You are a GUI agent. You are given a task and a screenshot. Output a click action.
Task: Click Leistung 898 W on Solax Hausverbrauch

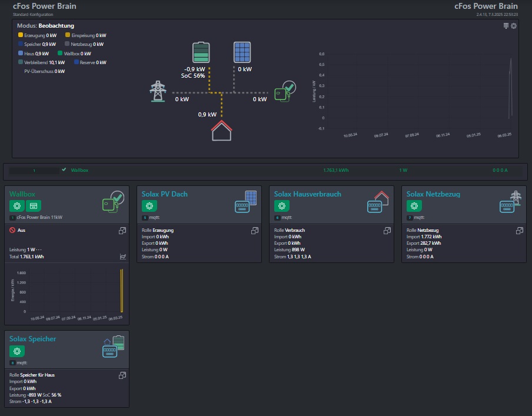coord(290,249)
